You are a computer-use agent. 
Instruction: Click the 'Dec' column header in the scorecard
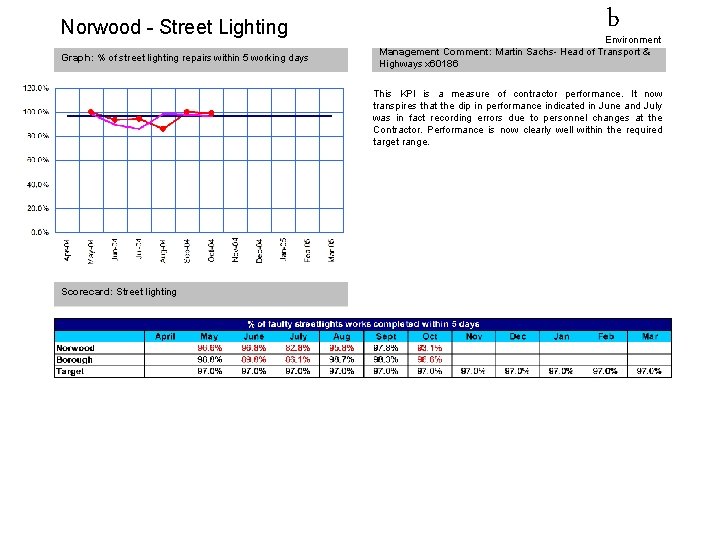[x=518, y=337]
